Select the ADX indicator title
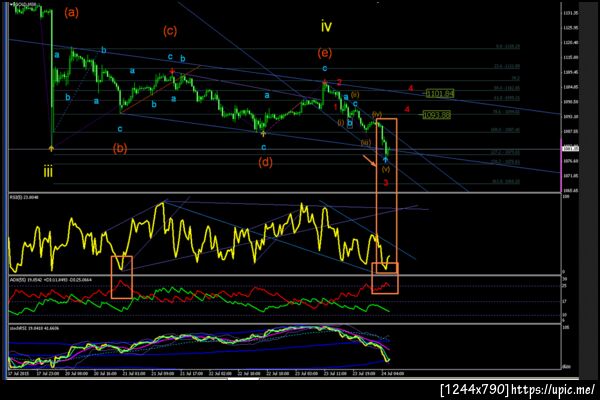Viewport: 600px width, 400px height. [51, 280]
